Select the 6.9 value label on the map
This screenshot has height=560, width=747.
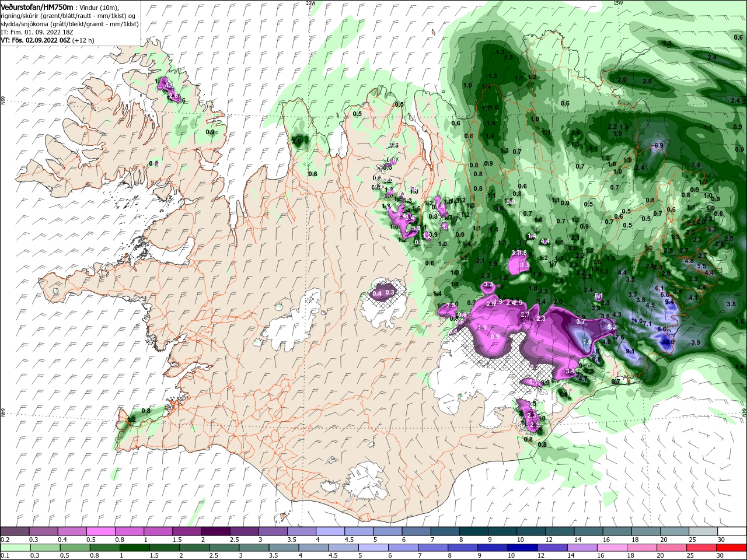pyautogui.click(x=659, y=145)
